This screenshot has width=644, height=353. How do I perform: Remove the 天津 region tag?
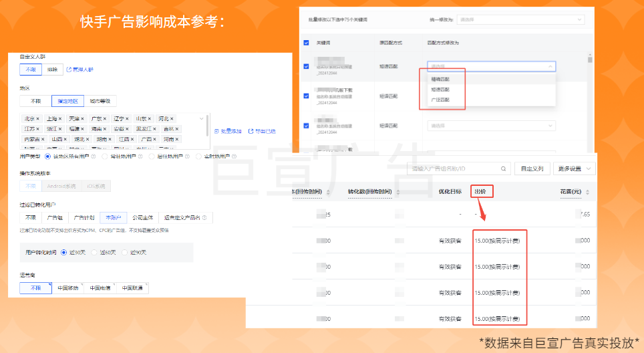pos(82,119)
